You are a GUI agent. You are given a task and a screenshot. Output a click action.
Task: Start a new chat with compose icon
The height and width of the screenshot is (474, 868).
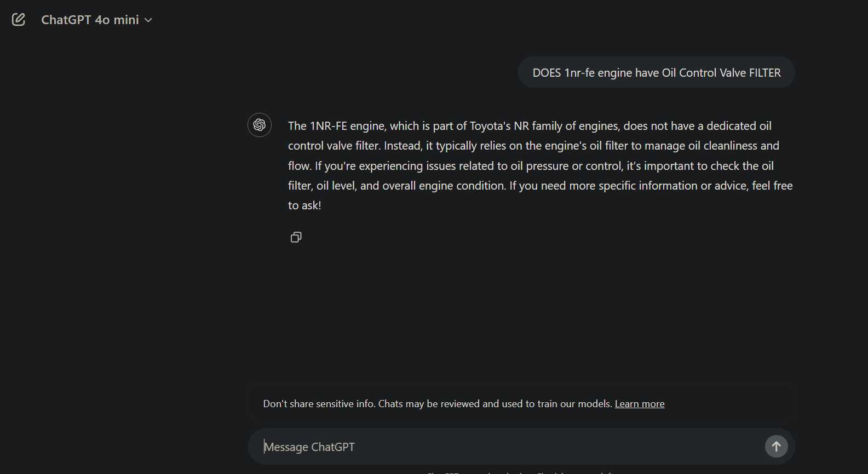point(19,20)
